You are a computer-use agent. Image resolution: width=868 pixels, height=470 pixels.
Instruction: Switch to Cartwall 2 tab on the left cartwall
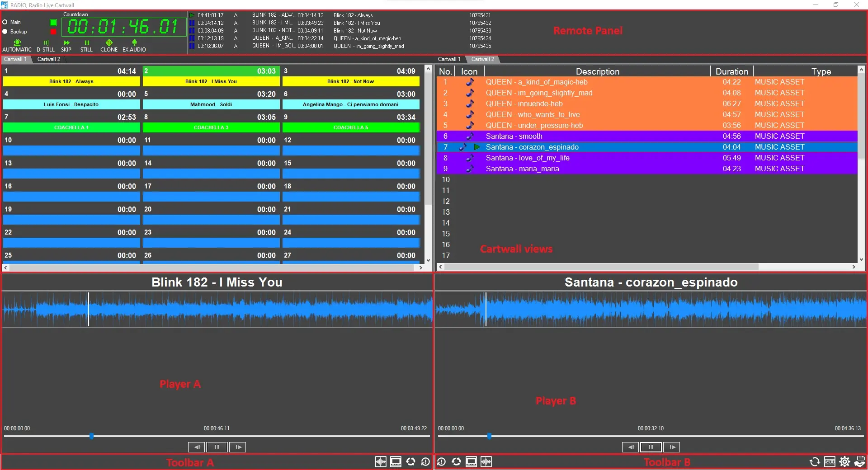48,59
